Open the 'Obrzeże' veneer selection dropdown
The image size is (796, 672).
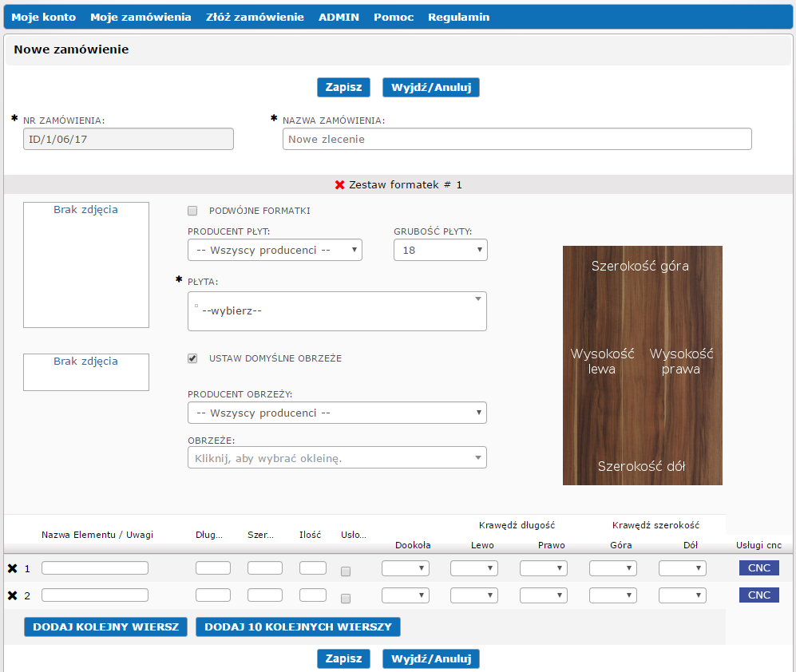[337, 458]
